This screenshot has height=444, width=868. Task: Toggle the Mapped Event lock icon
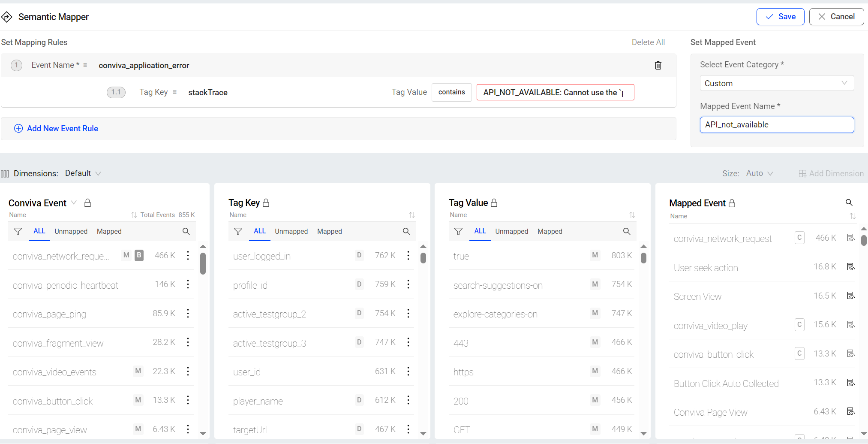pos(732,203)
